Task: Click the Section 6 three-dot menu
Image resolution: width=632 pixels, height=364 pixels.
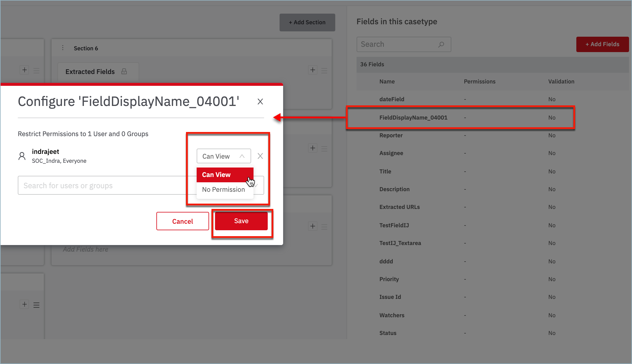Action: click(63, 48)
